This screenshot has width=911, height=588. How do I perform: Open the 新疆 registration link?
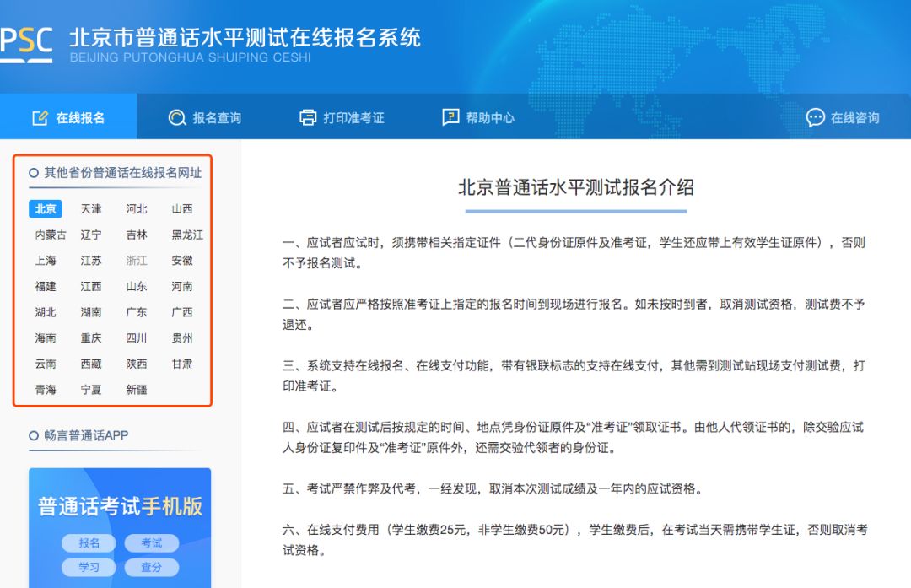(136, 390)
